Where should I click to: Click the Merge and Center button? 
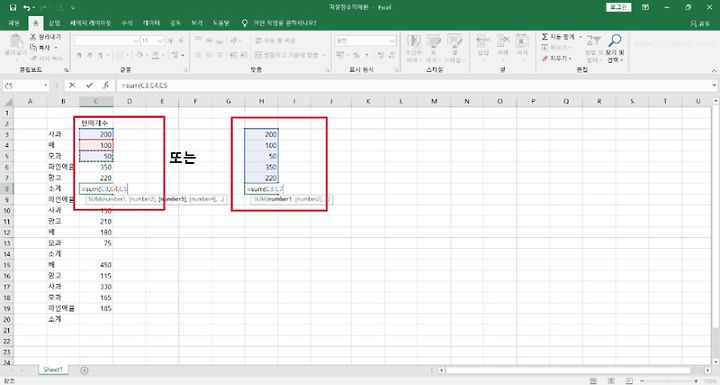[x=287, y=55]
